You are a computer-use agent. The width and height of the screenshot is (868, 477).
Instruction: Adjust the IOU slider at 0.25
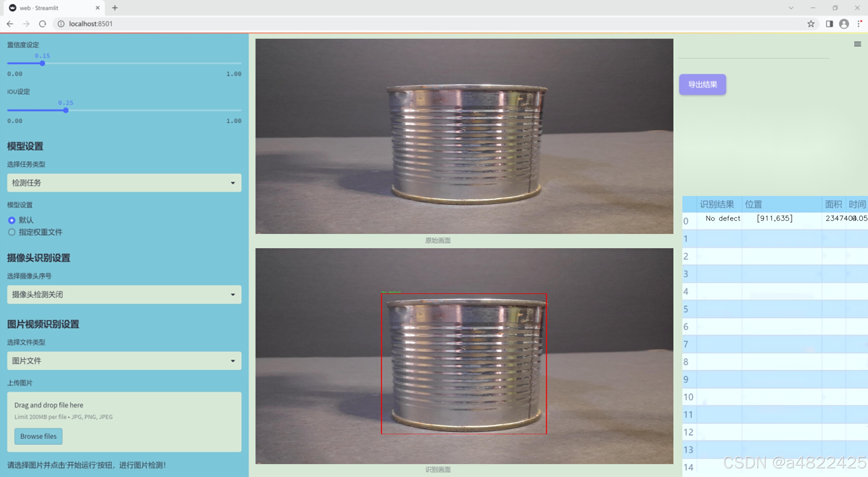coord(66,110)
